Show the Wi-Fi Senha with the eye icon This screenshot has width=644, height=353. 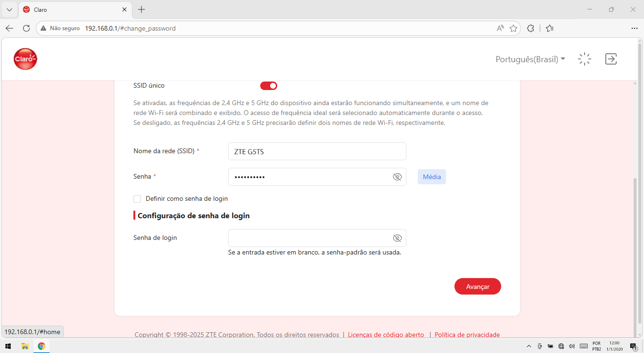[397, 177]
